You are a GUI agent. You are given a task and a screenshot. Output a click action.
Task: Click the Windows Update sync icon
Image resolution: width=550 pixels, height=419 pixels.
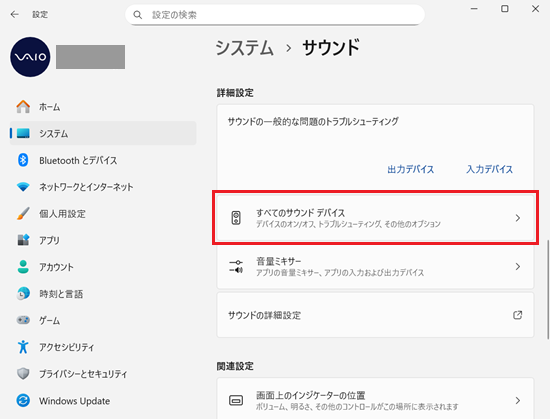(23, 400)
